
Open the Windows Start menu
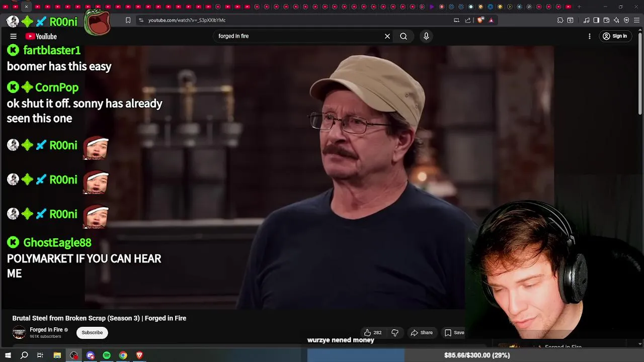pos(8,355)
